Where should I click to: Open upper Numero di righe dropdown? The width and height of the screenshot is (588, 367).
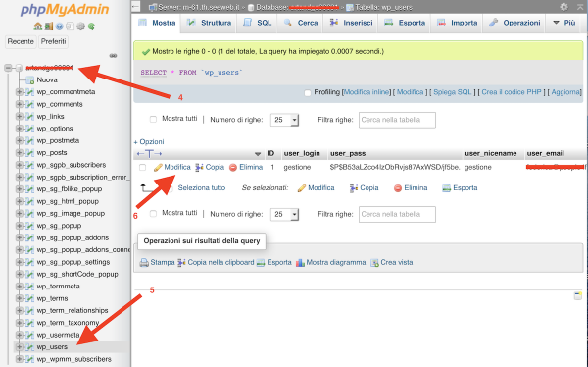284,120
